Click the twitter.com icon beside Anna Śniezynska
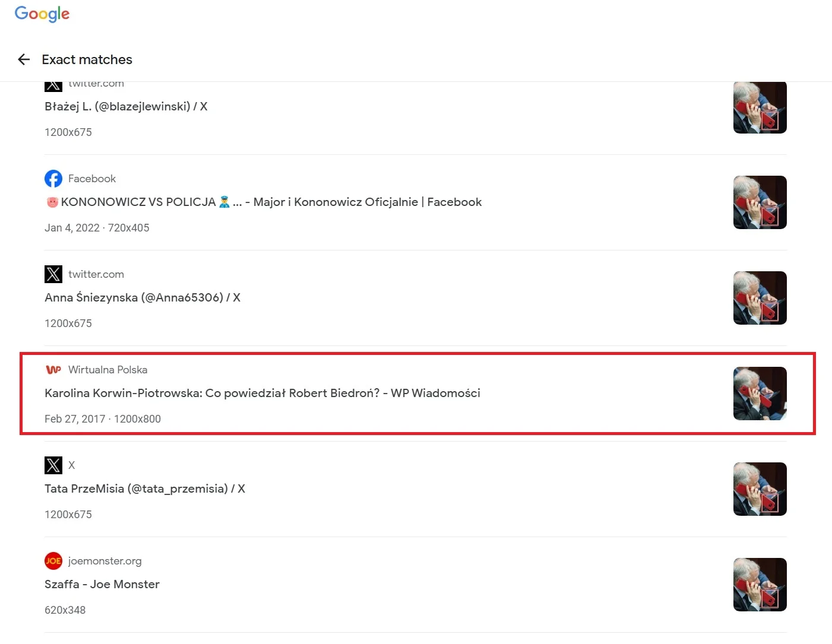 tap(53, 274)
